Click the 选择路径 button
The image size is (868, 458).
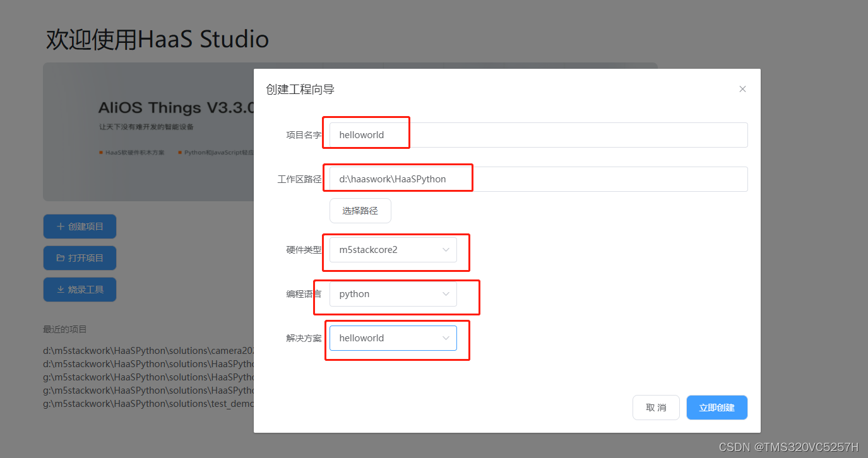(360, 211)
